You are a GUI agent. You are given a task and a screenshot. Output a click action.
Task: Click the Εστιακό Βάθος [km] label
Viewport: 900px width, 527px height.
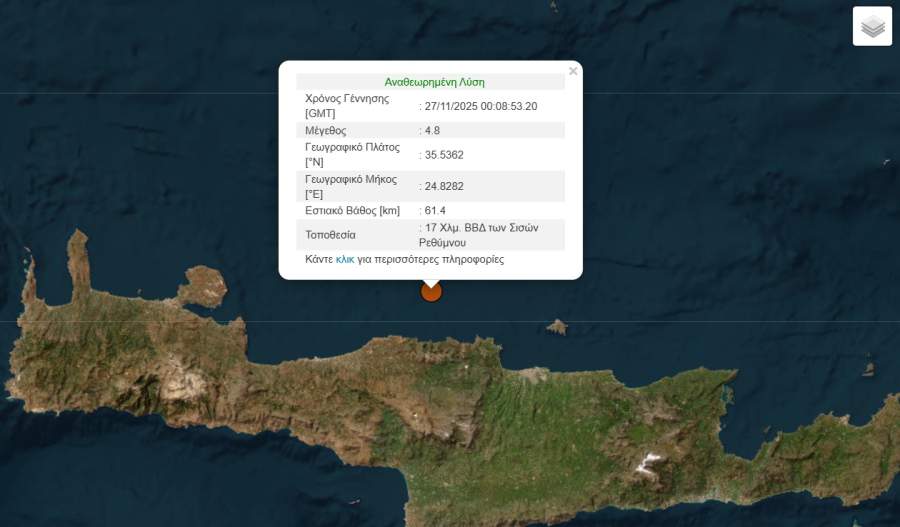pos(352,211)
